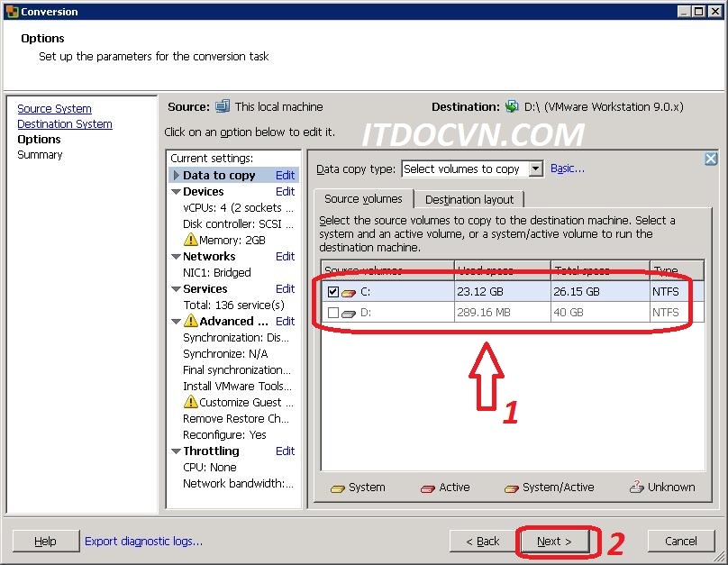This screenshot has width=728, height=565.
Task: Click the Customize Guest warning icon
Action: click(190, 403)
